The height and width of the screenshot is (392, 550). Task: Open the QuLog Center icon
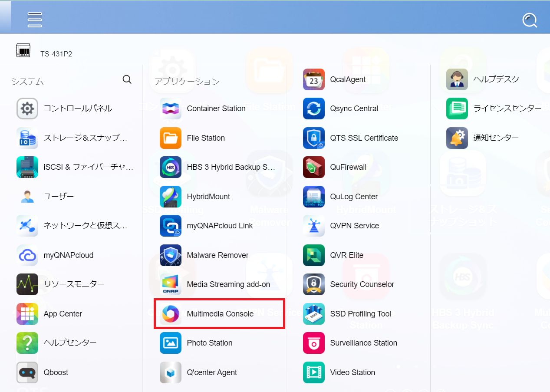[314, 197]
